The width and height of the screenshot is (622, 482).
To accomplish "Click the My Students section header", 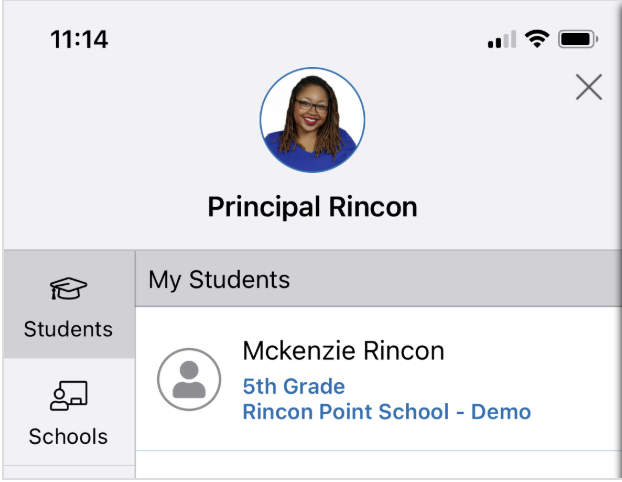I will pyautogui.click(x=378, y=279).
